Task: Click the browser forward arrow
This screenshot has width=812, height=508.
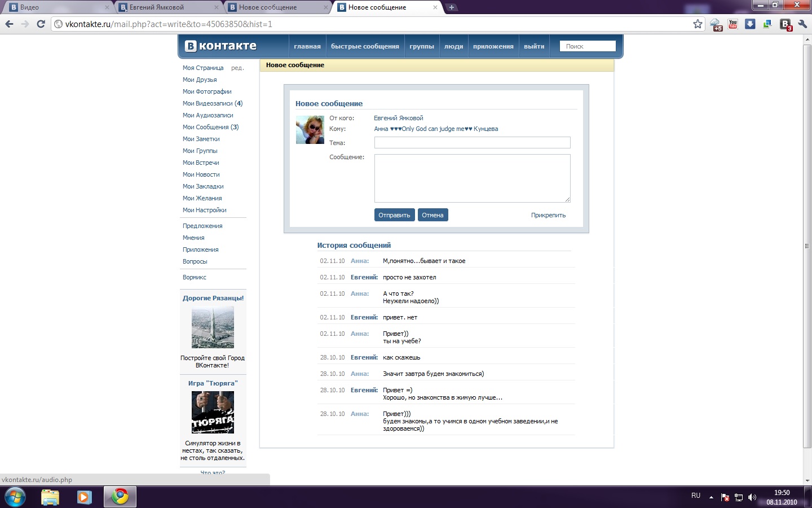Action: [25, 24]
